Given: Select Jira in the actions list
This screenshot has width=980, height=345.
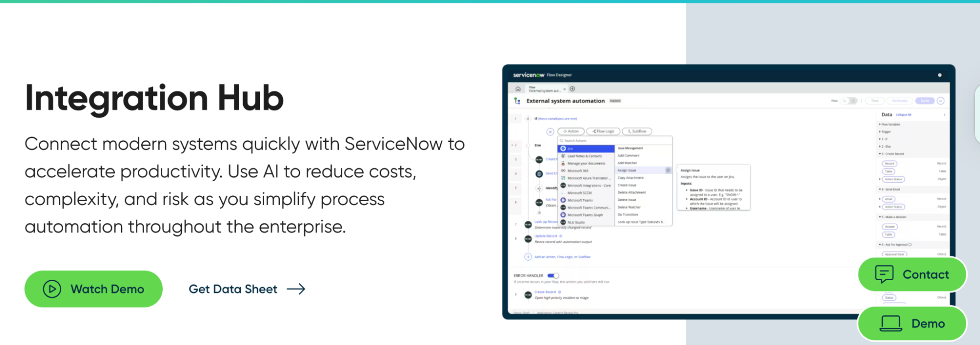Looking at the screenshot, I should 586,148.
